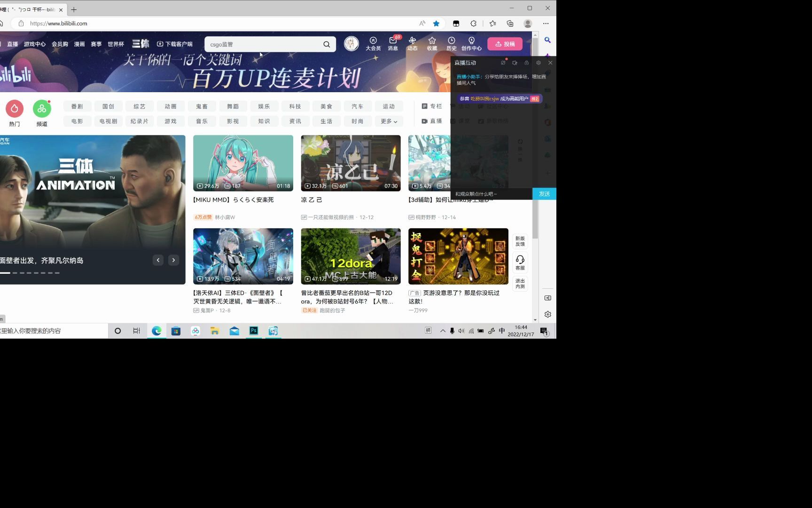Click into the csgo监管 search field
Screen dimensions: 812x508
tap(264, 44)
